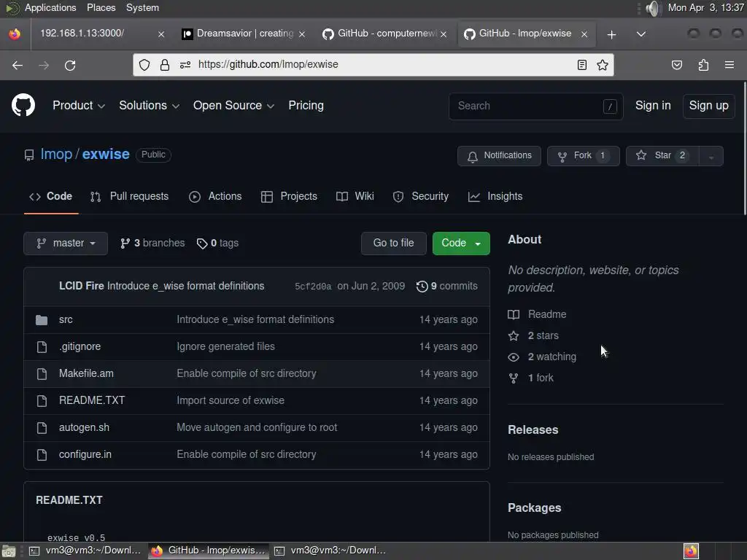
Task: Click the book icon beside Readme
Action: click(514, 314)
